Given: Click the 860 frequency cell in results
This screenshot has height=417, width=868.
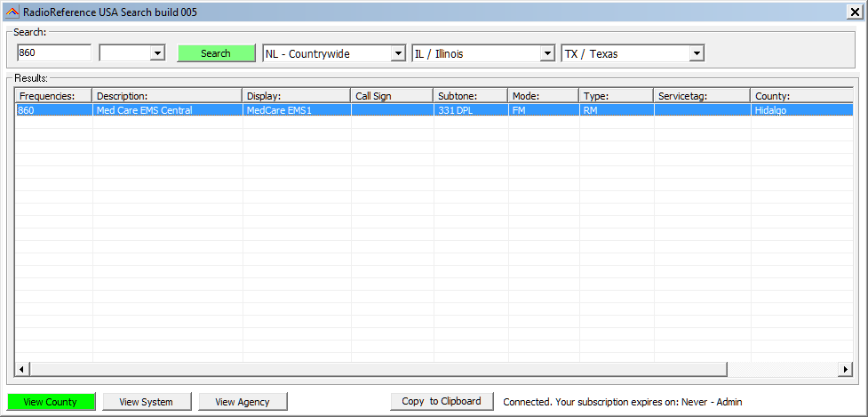Looking at the screenshot, I should tap(53, 110).
